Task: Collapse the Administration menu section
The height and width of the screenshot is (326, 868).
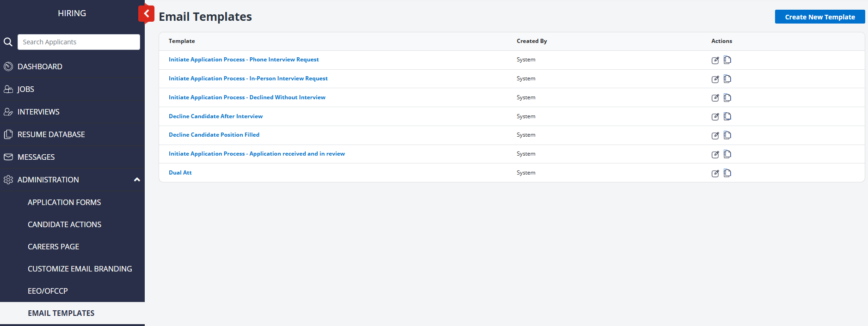Action: (137, 180)
